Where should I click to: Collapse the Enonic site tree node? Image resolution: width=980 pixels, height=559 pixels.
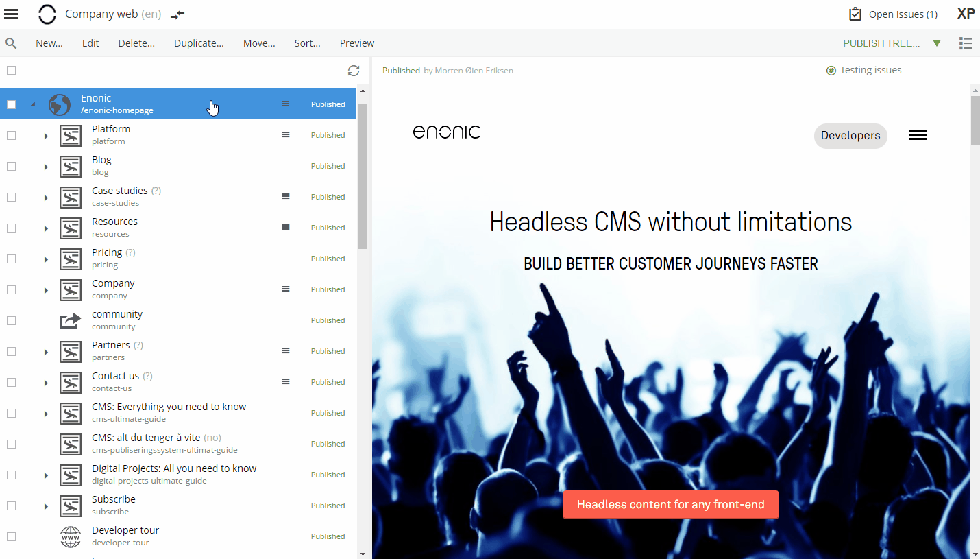pyautogui.click(x=32, y=105)
